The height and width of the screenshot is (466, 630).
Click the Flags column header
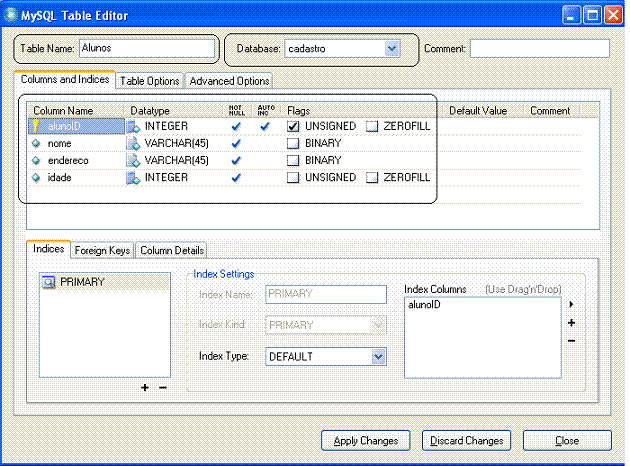click(x=299, y=111)
